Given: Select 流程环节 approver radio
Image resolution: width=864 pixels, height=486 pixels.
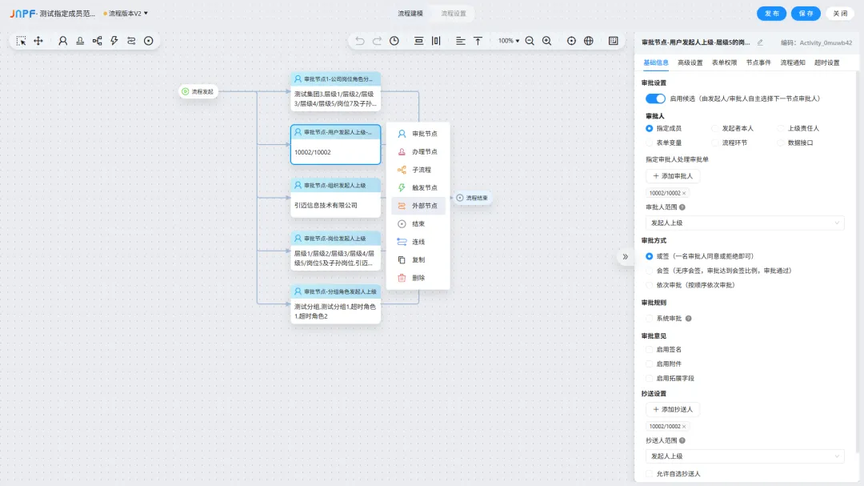Looking at the screenshot, I should tap(715, 143).
